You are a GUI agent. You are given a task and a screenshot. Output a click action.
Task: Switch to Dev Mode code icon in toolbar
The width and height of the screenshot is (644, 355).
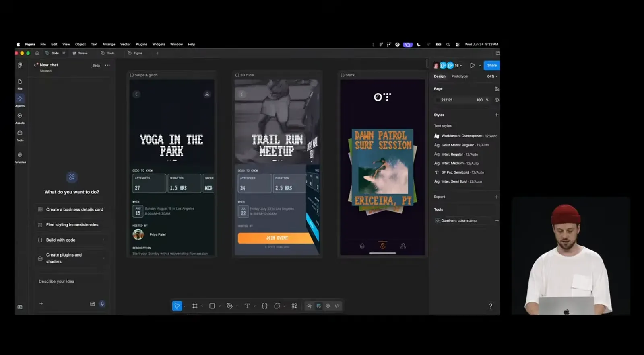point(337,306)
